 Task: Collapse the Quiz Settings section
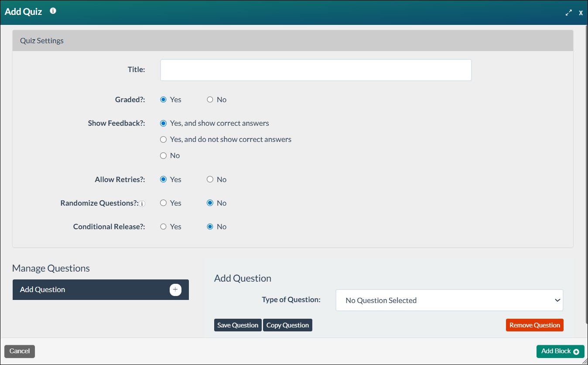click(x=41, y=40)
